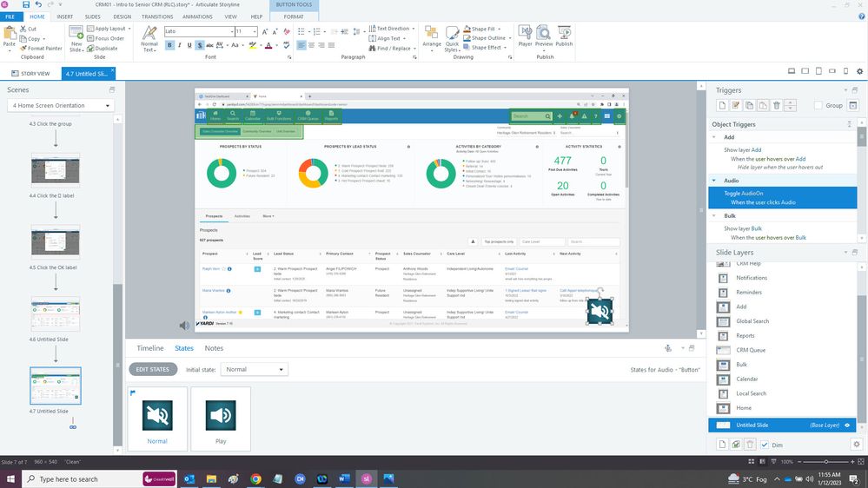Open the Player settings icon
This screenshot has height=488, width=868.
[525, 35]
